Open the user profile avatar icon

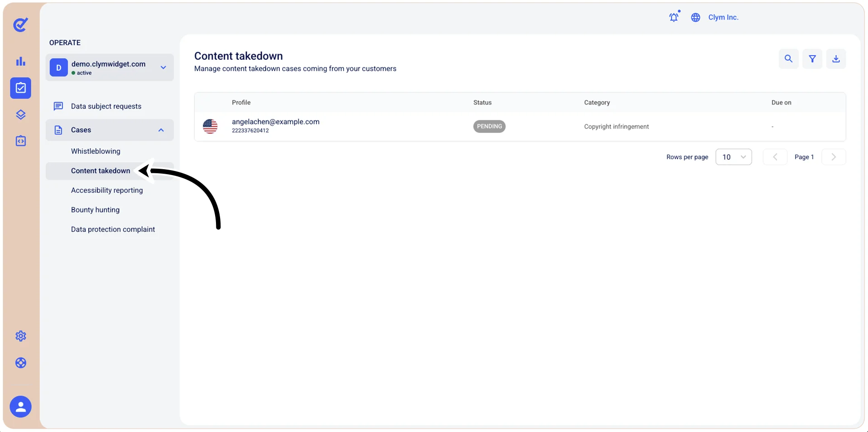[21, 407]
